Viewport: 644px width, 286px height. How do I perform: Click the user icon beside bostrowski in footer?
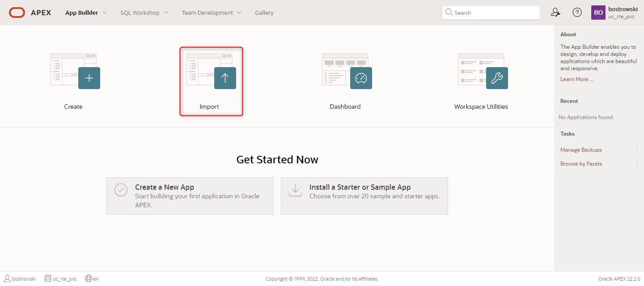7,278
